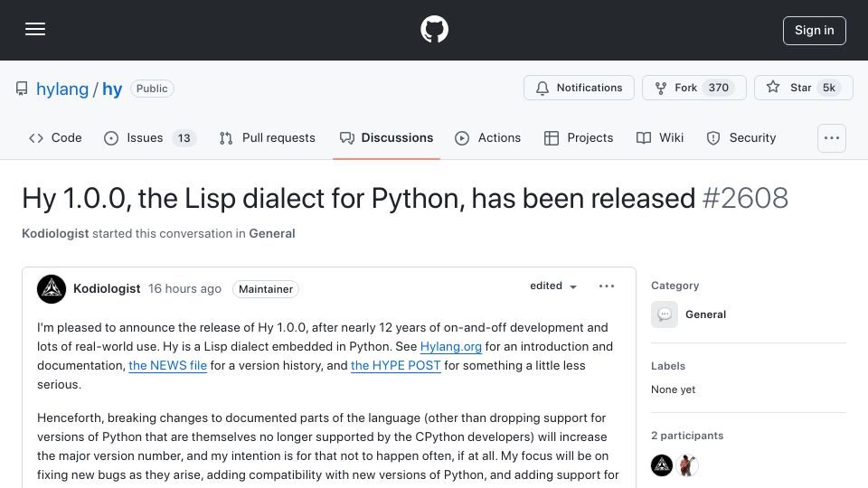Viewport: 868px width, 488px height.
Task: Click first participant avatar in sidebar
Action: point(662,465)
